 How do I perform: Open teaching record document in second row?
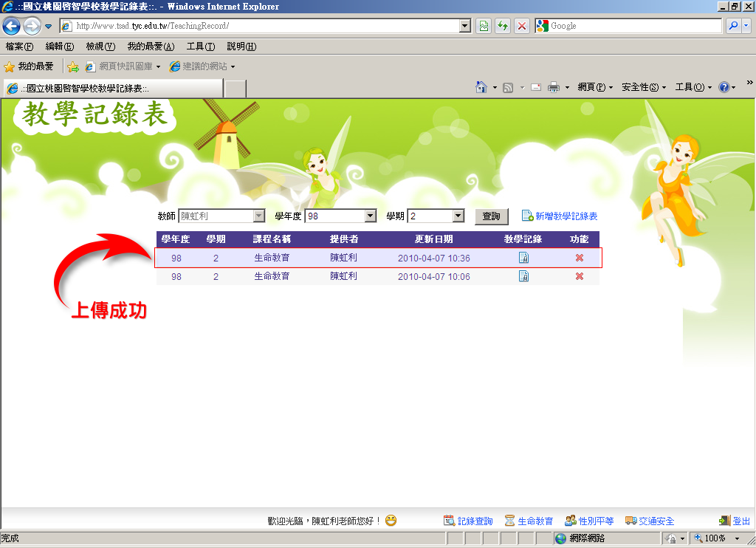point(523,276)
